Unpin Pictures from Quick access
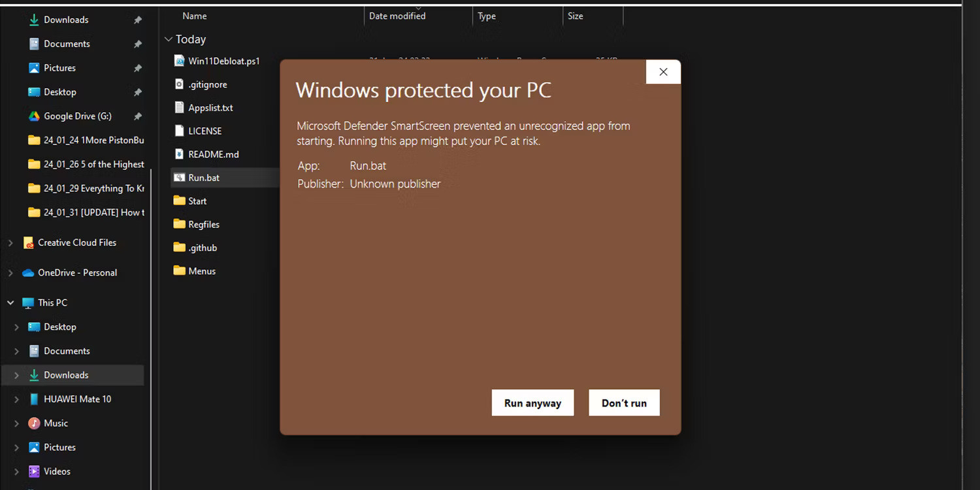Screen dimensions: 980x490 (x=137, y=67)
